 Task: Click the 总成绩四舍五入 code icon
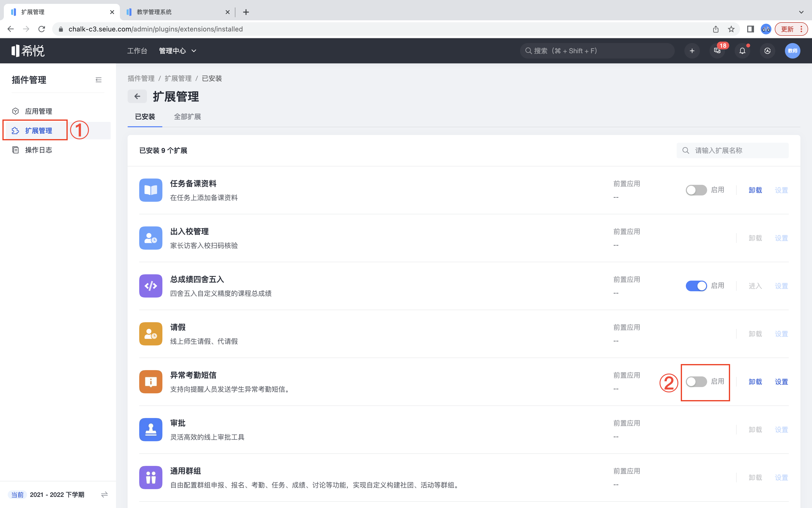pos(151,286)
